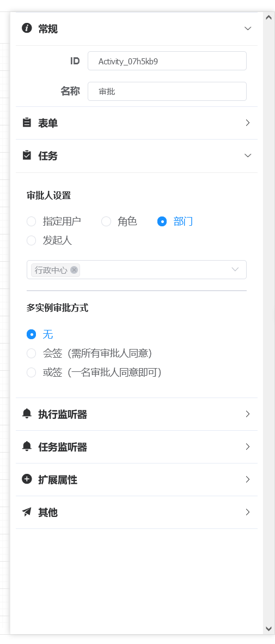Viewport: 275px width, 644px height.
Task: Click the bell icon beside 执行监听器
Action: (27, 413)
